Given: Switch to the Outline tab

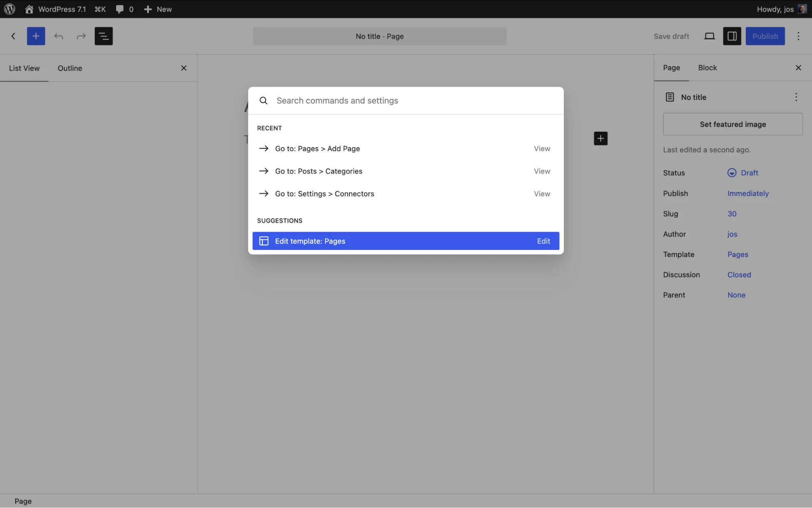Looking at the screenshot, I should pyautogui.click(x=70, y=68).
